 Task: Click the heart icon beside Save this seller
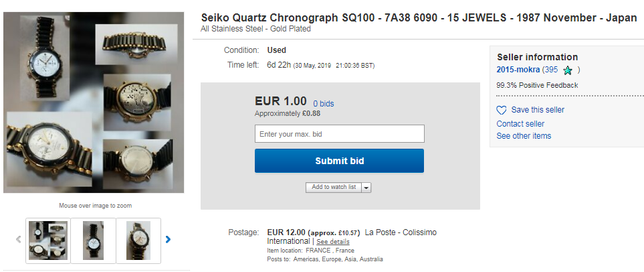tap(502, 111)
